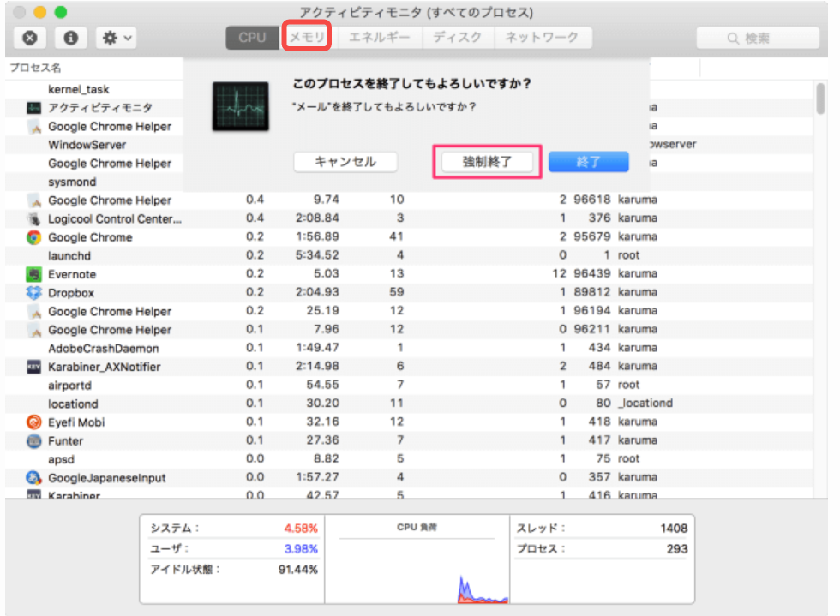Click CPU time 5:34.52 in the launchd row
Viewport: 840px width, 616px height.
coord(318,255)
